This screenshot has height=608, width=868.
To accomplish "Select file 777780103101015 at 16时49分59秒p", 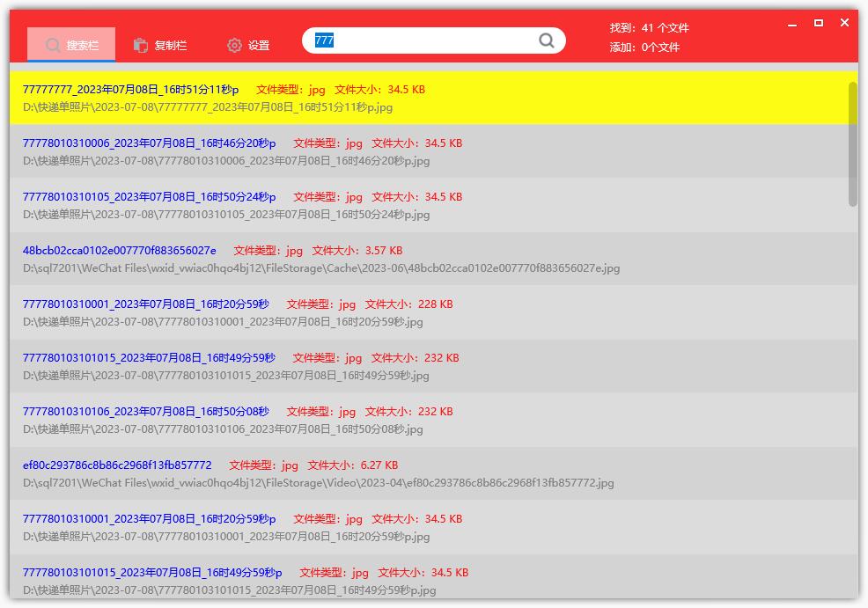I will click(429, 577).
